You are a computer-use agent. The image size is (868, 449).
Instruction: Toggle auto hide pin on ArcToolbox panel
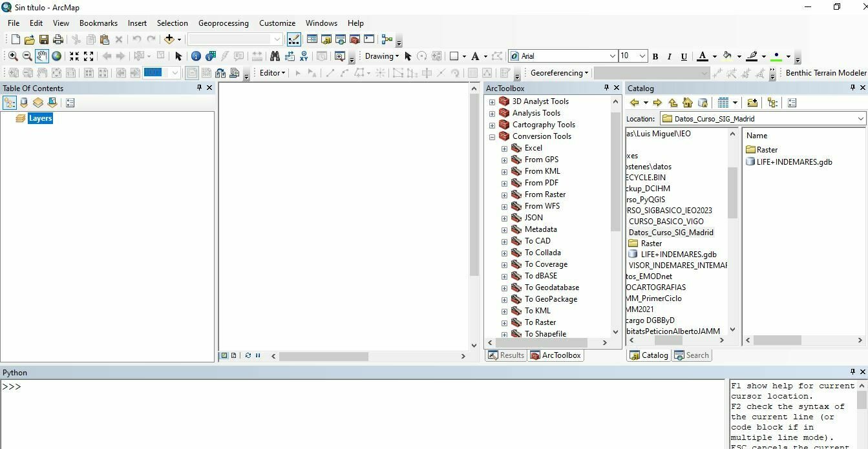[607, 88]
